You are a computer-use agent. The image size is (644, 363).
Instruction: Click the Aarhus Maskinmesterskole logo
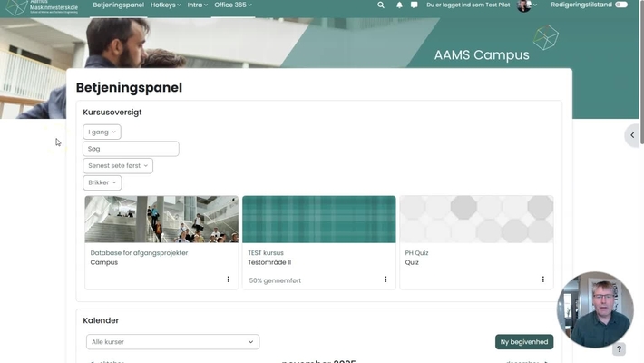41,6
